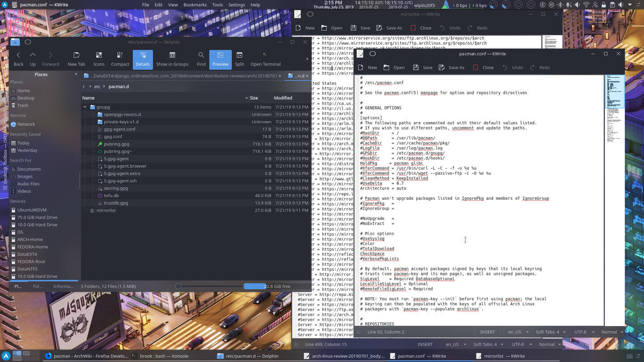The height and width of the screenshot is (362, 644).
Task: Open the Edit menu
Action: pyautogui.click(x=158, y=5)
